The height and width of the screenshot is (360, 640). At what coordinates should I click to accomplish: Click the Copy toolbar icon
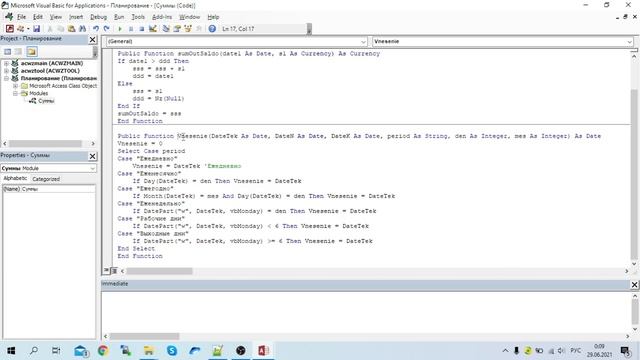click(60, 29)
